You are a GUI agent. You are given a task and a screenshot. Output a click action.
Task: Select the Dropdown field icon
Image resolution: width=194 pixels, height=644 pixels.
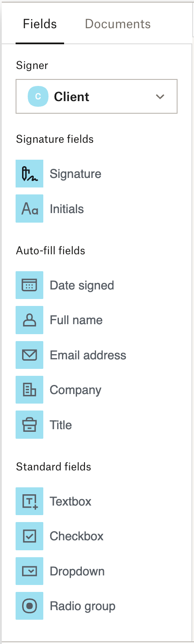pos(29,571)
